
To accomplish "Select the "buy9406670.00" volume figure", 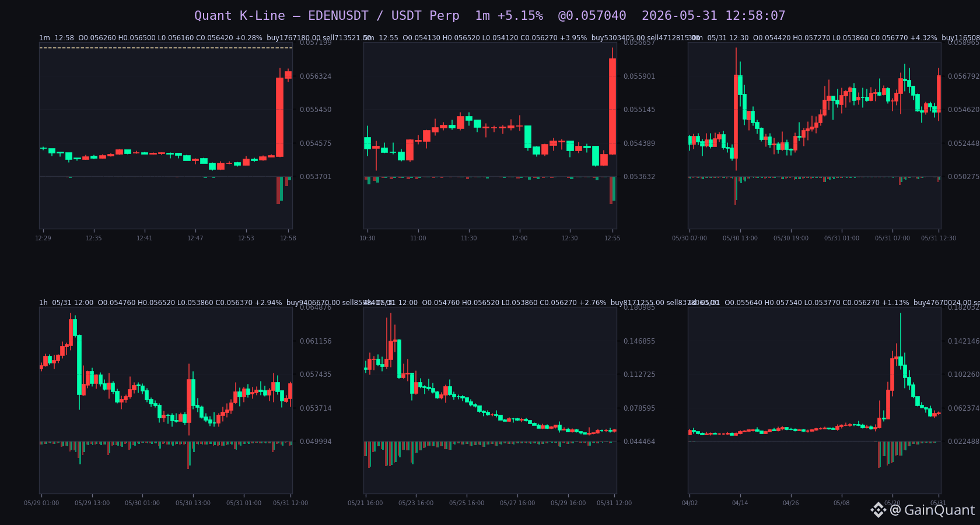I will pos(313,303).
